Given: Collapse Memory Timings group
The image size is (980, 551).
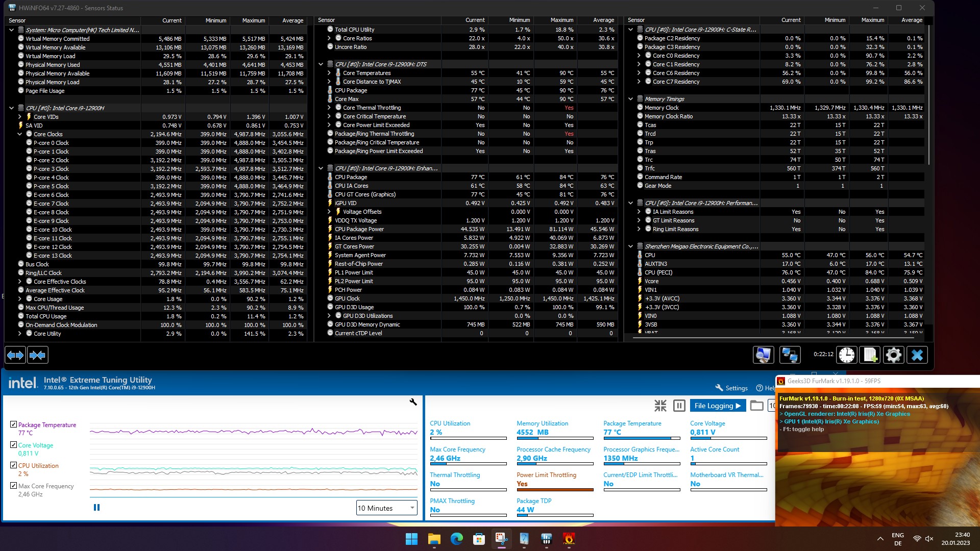Looking at the screenshot, I should tap(630, 99).
